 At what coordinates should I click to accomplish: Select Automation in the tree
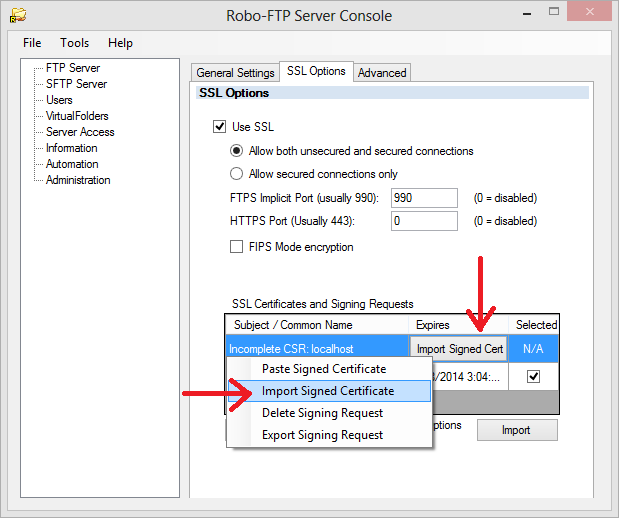[x=72, y=164]
